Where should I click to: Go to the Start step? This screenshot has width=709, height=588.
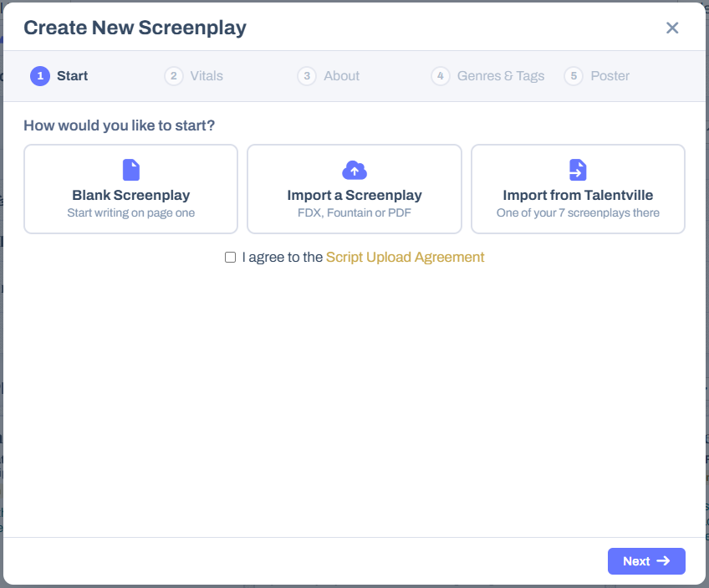pyautogui.click(x=59, y=76)
